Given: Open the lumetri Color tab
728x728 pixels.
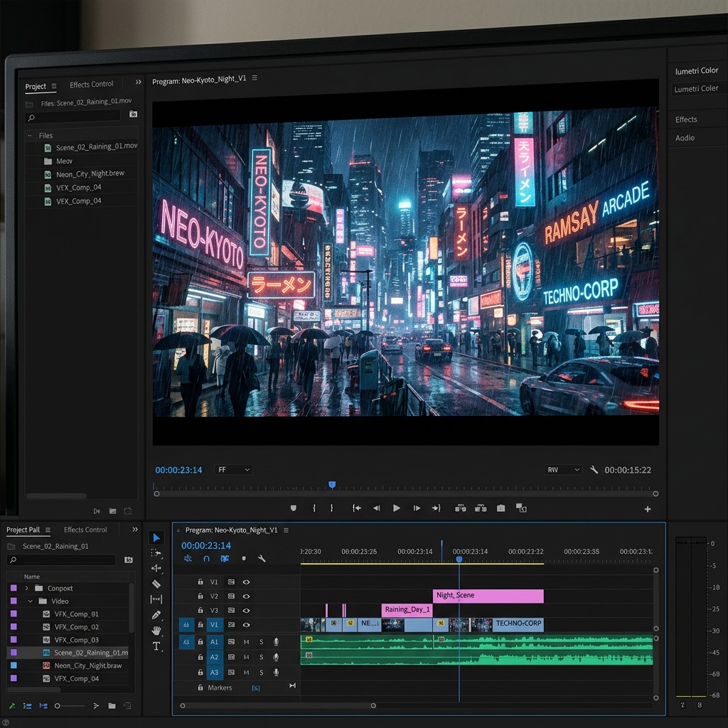Looking at the screenshot, I should tap(697, 70).
